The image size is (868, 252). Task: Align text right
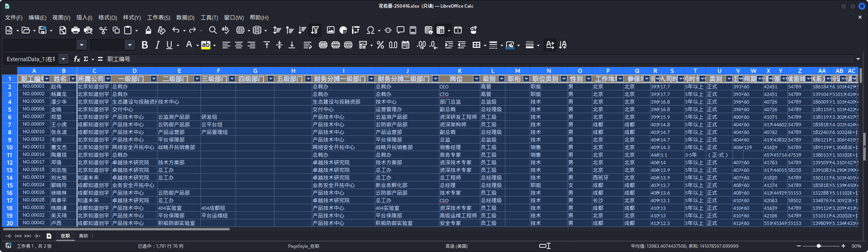(x=251, y=45)
